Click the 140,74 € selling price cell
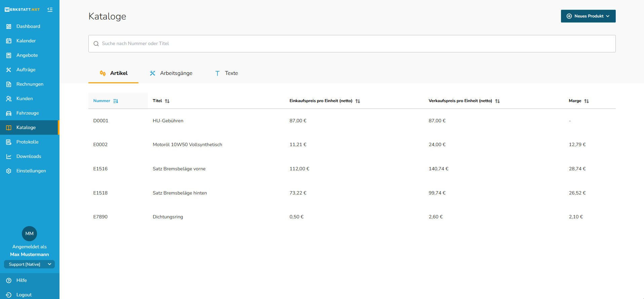 439,169
